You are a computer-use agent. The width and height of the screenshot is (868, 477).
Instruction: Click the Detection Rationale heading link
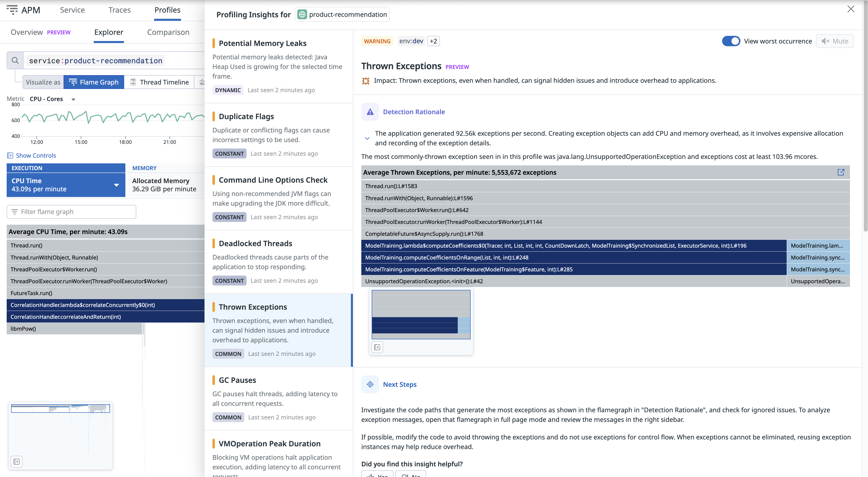[x=414, y=112]
